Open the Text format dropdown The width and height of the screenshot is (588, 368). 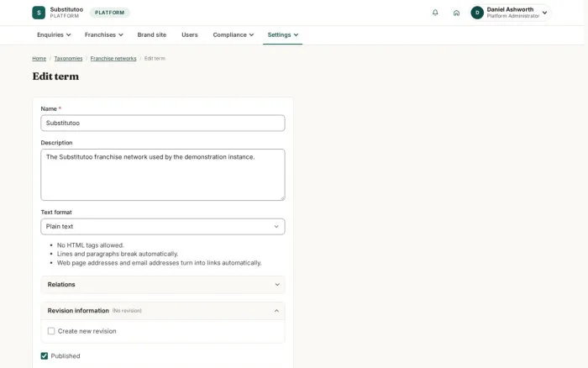tap(163, 227)
